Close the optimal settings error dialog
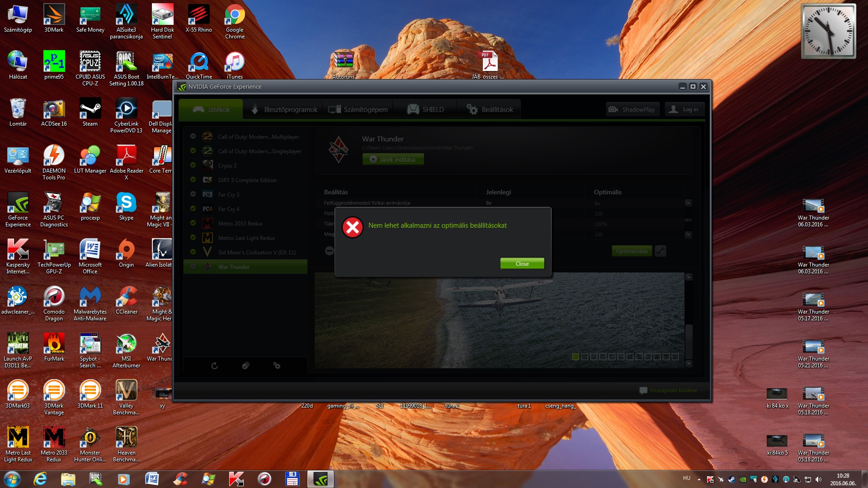The image size is (868, 488). (522, 263)
